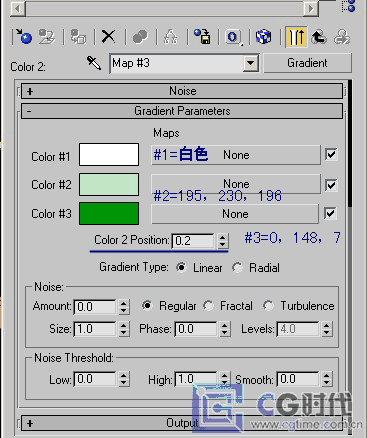Pick material with eyedropper tool

click(94, 63)
